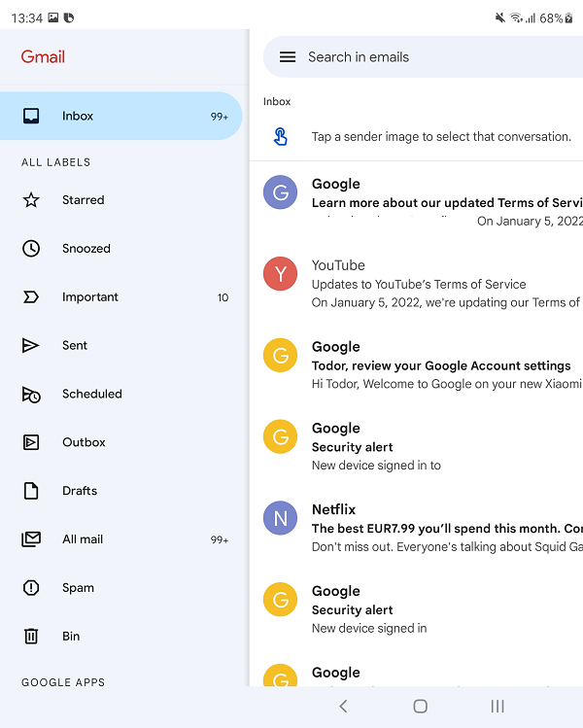The image size is (583, 728).
Task: Open the Snoozed label
Action: pyautogui.click(x=120, y=249)
